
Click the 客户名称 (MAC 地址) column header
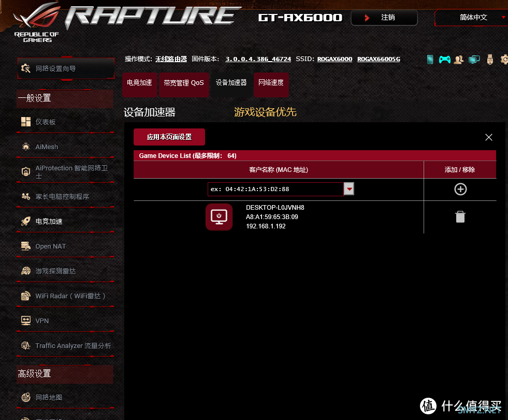pyautogui.click(x=279, y=170)
